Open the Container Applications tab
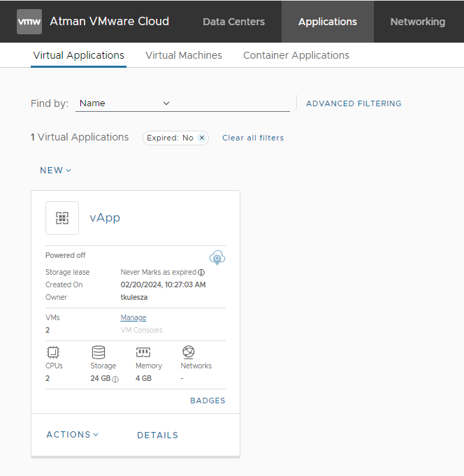The height and width of the screenshot is (476, 464). click(x=296, y=55)
